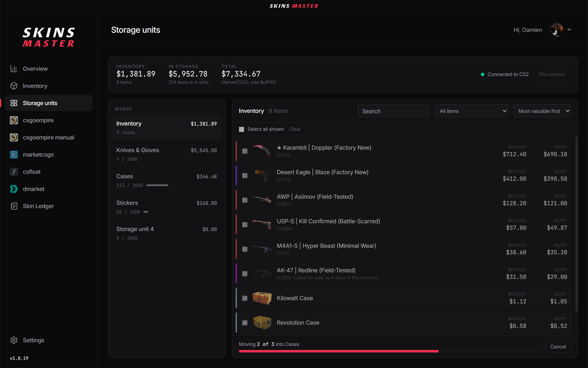
Task: Select the Stickers storage unit
Action: coord(166,207)
